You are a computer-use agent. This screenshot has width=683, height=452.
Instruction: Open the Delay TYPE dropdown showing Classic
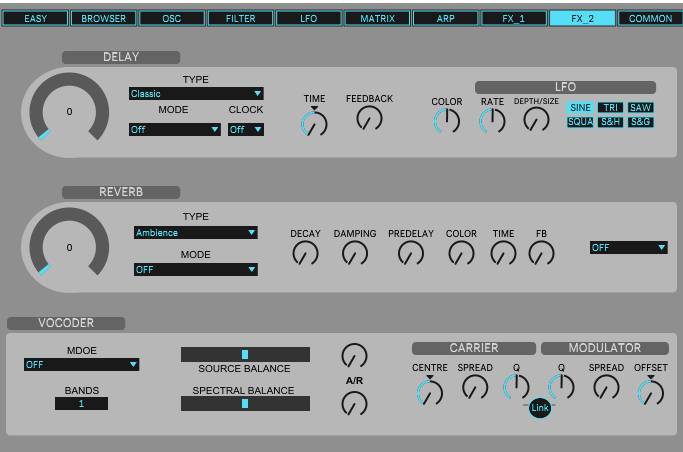tap(196, 94)
